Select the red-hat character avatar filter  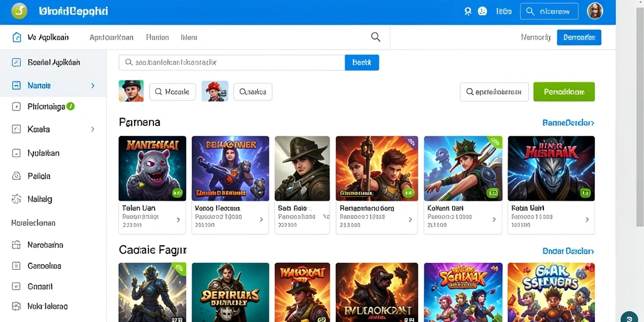(215, 91)
